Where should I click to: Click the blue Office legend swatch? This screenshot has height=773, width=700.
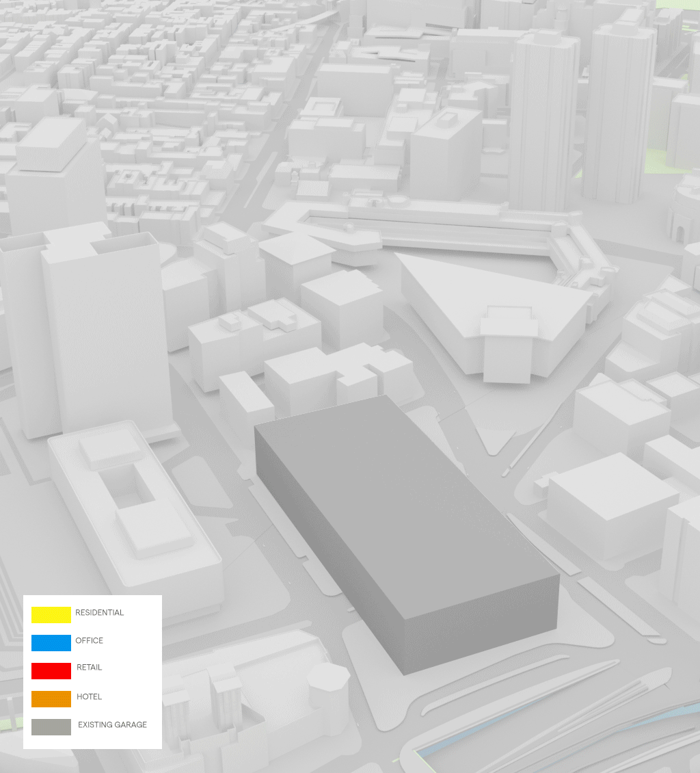pyautogui.click(x=51, y=643)
